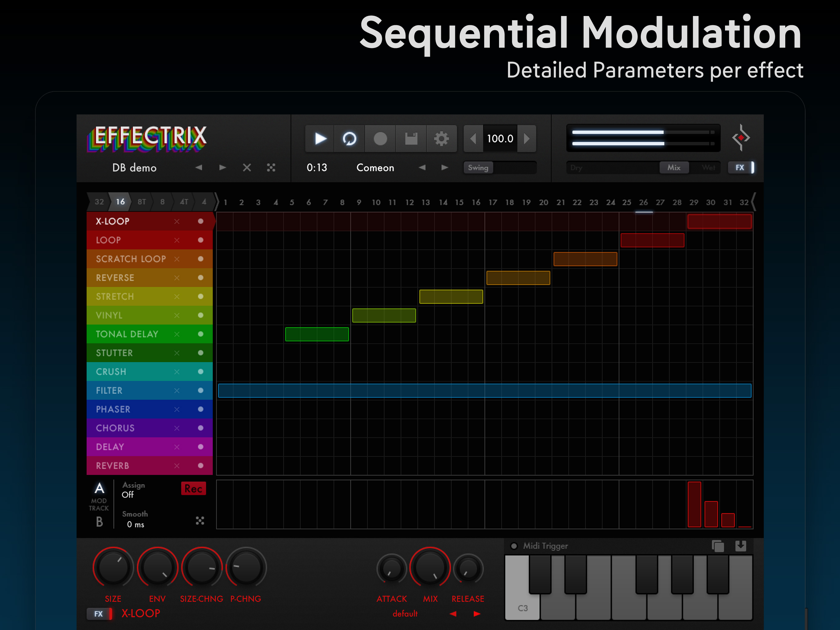Toggle the FILTER track enable dot
This screenshot has height=630, width=840.
pos(200,391)
